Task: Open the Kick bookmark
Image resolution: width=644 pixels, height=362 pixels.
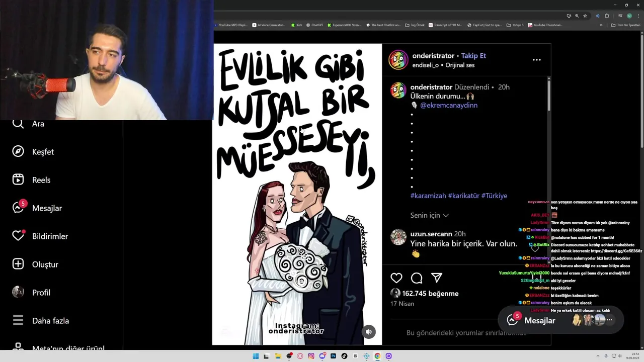Action: [297, 25]
